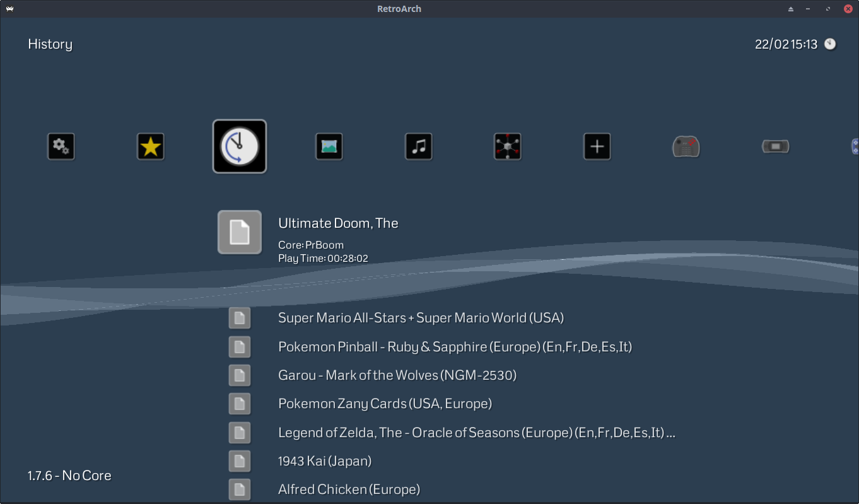
Task: Open the Settings gear tab
Action: pyautogui.click(x=61, y=147)
